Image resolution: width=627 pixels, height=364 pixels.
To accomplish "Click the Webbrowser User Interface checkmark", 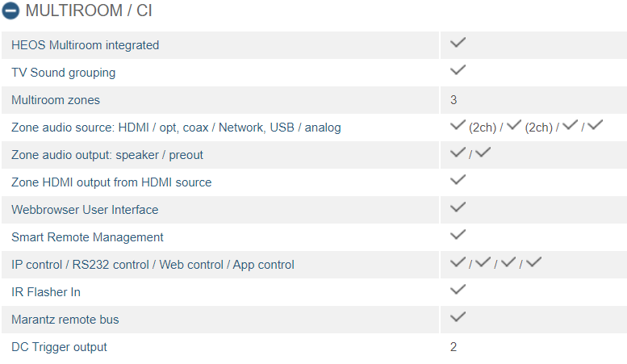I will pyautogui.click(x=458, y=207).
